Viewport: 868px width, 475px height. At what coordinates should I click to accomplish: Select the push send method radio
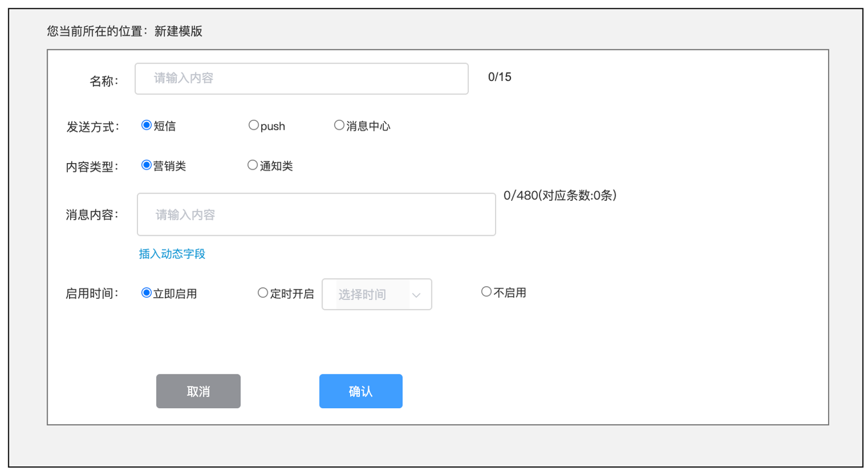click(253, 125)
